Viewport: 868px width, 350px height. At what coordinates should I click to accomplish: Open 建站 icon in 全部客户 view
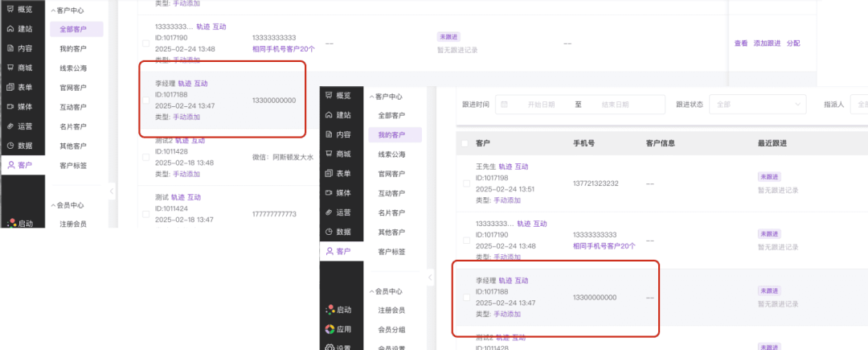10,29
